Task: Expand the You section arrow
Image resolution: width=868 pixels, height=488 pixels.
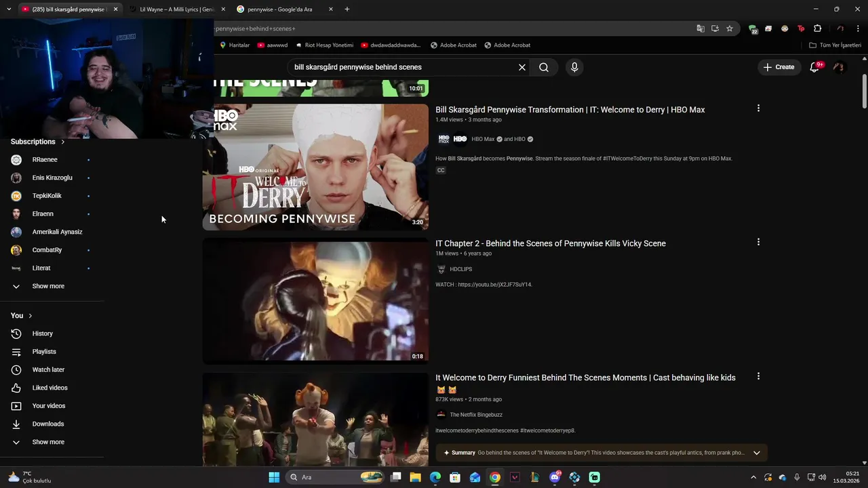Action: [x=31, y=316]
